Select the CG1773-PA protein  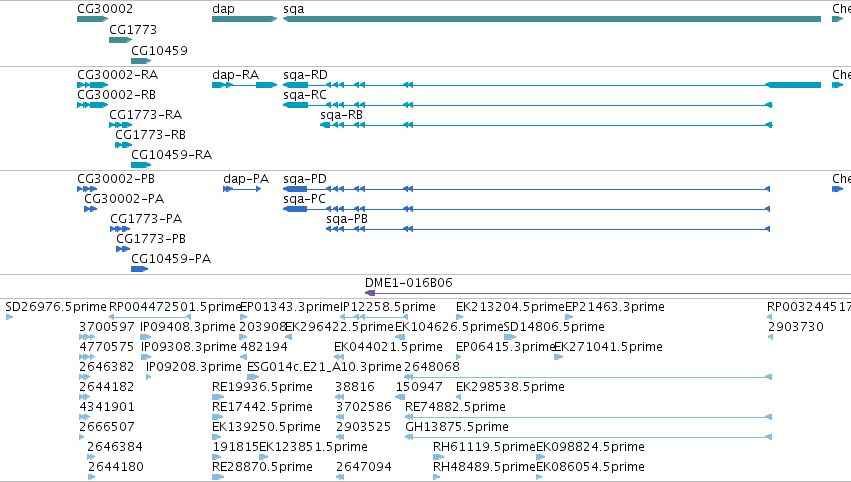click(120, 229)
